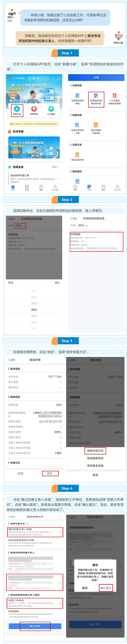Viewport: 127px width, 644px height.
Task: Pick 2024 in the year picker
Action: pyautogui.click(x=34, y=316)
